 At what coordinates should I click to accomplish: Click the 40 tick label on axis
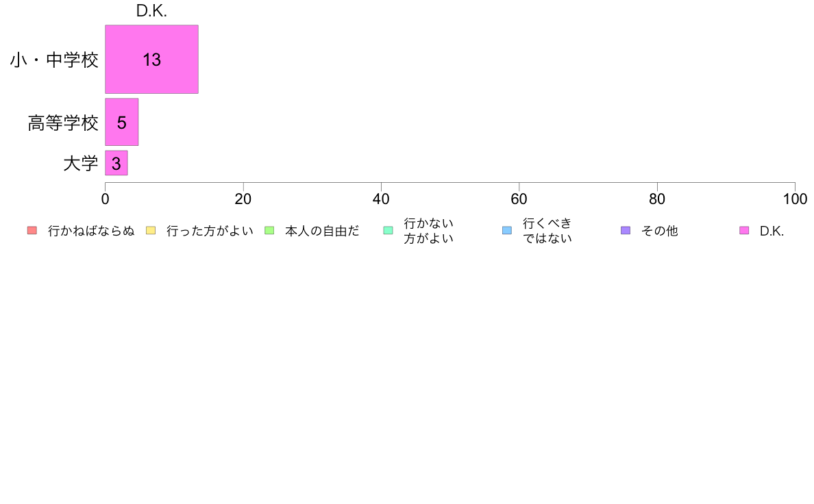(381, 199)
